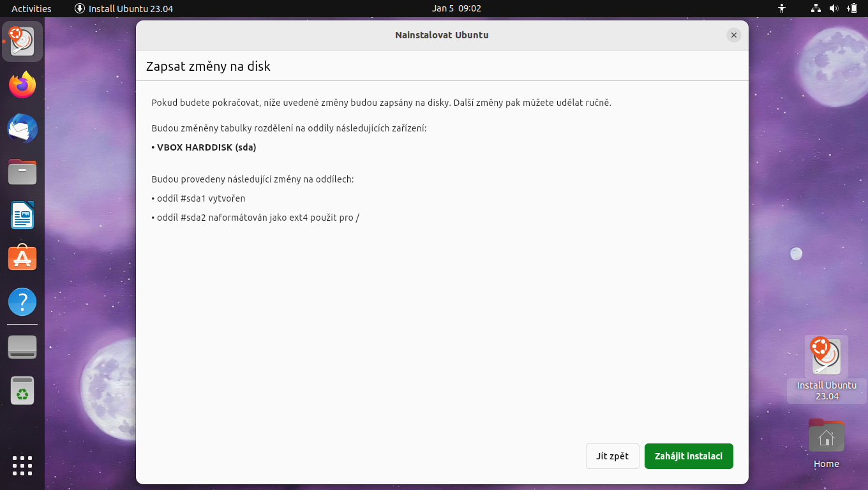
Task: Click the Nainstalovat Ubuntu window title
Action: pyautogui.click(x=442, y=35)
